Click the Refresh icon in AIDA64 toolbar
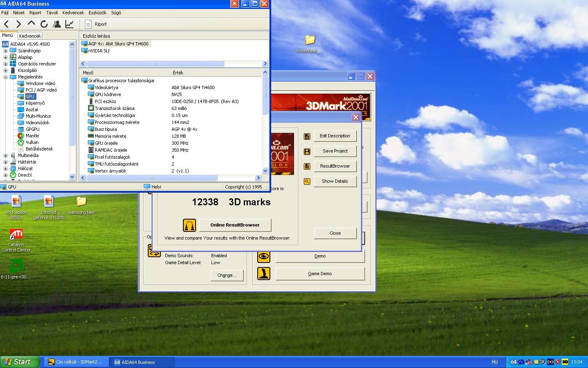This screenshot has width=588, height=368. pos(44,24)
